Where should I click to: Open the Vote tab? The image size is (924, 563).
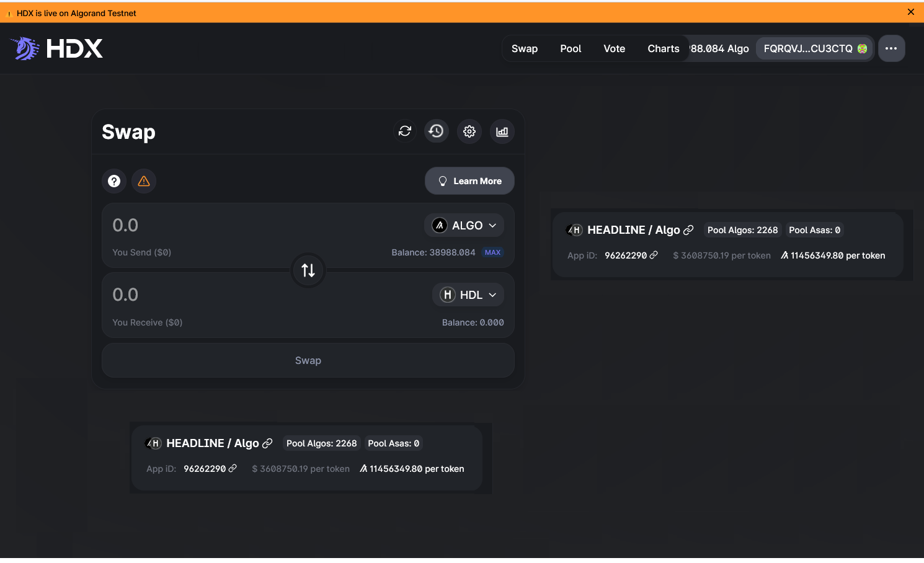tap(615, 48)
